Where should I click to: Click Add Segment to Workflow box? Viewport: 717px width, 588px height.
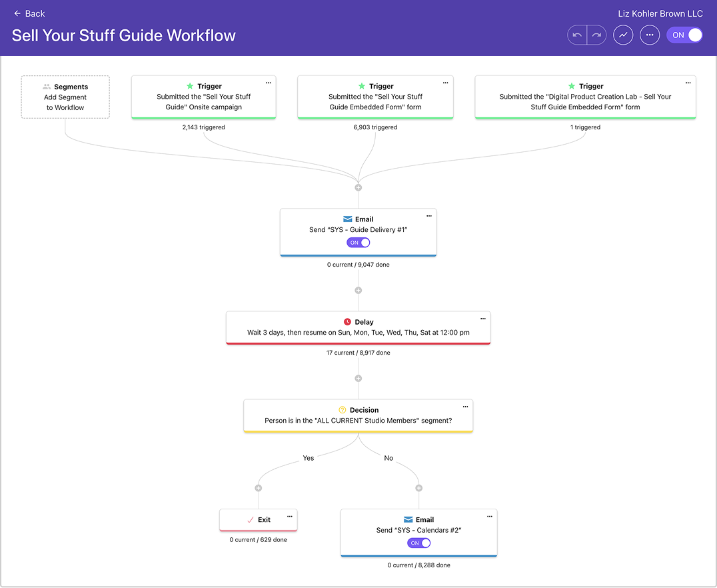coord(65,97)
